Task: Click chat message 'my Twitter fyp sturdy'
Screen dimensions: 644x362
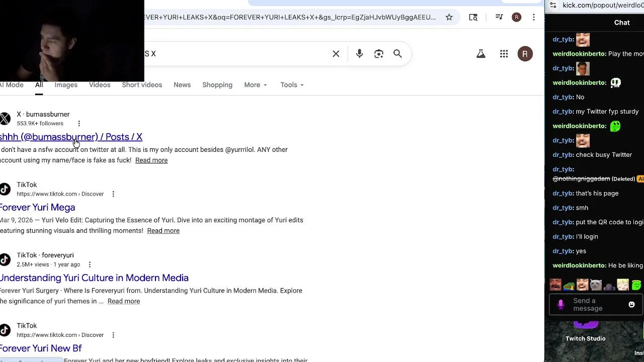Action: click(x=607, y=112)
